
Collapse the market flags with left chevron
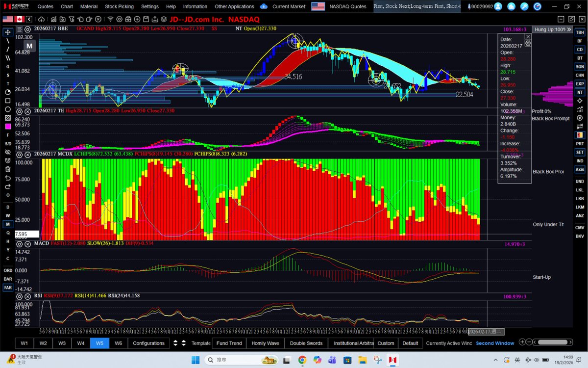(29, 19)
